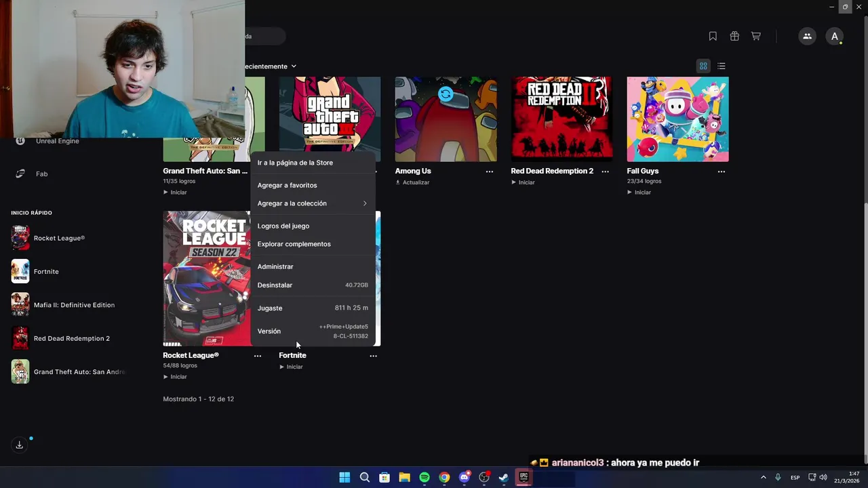Open Google Chrome in taskbar
This screenshot has height=488, width=868.
444,477
